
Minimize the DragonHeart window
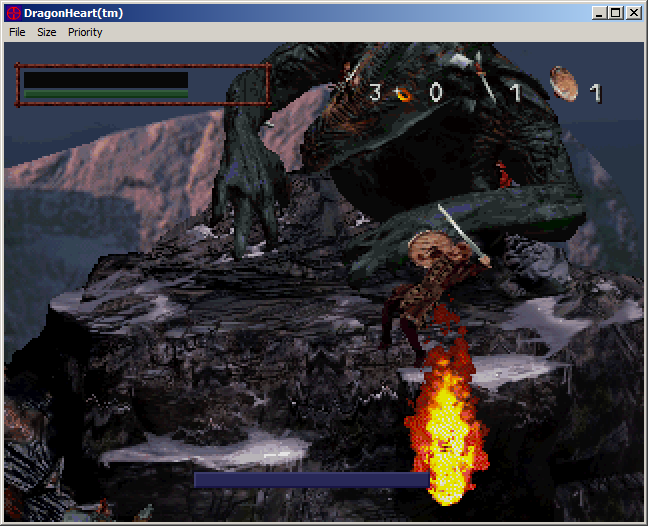coord(599,13)
